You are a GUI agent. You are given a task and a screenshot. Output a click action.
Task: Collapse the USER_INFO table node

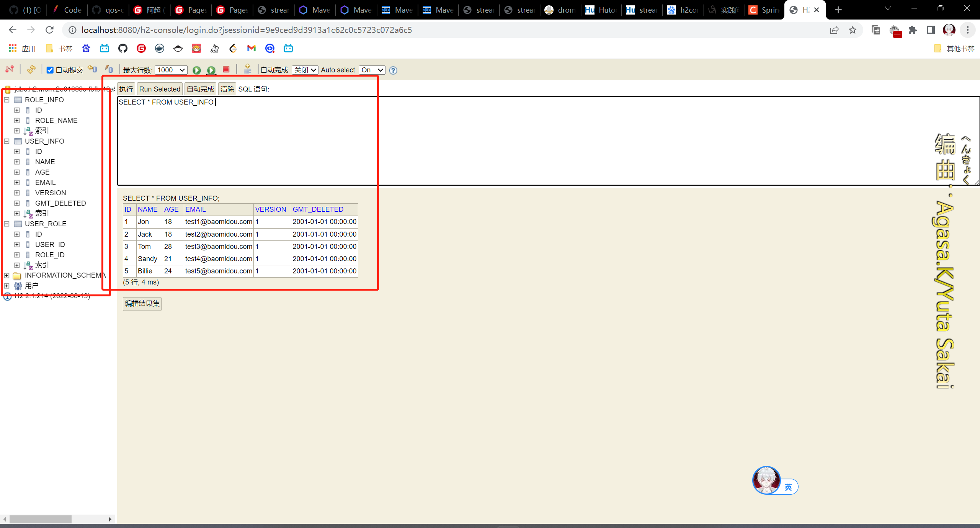(x=7, y=141)
